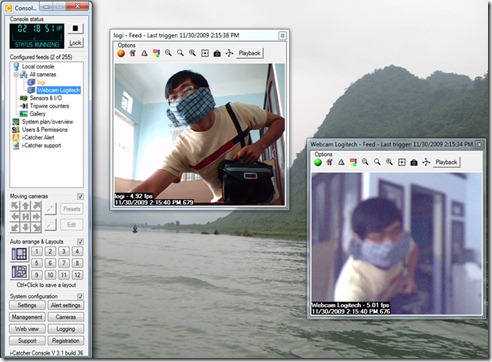Open Users & Permissions
492x362 pixels.
tap(45, 130)
